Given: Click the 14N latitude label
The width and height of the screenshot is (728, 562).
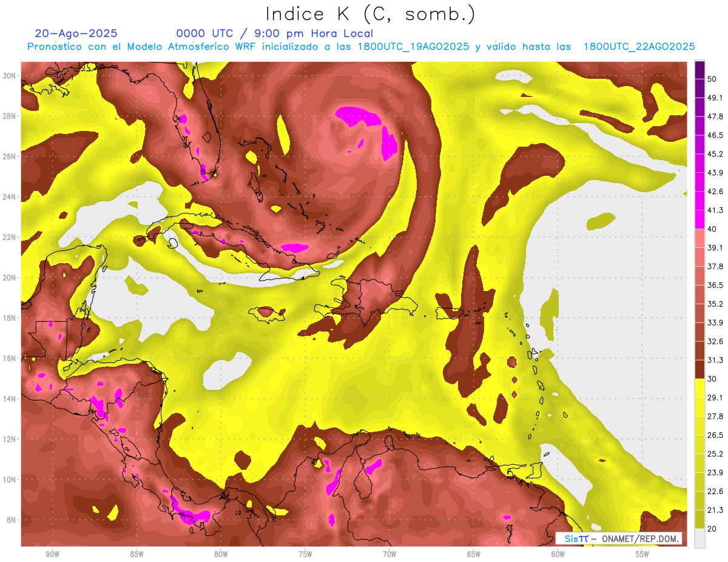Looking at the screenshot, I should pos(10,399).
